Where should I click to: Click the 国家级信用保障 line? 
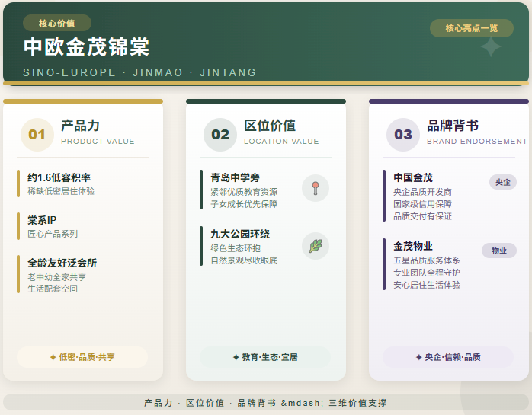tap(422, 204)
